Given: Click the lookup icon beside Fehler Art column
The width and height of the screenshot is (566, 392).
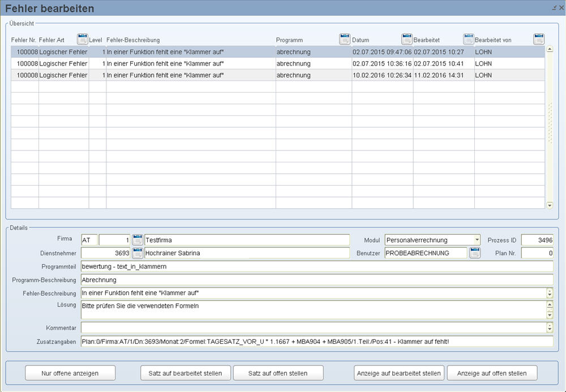Looking at the screenshot, I should (x=83, y=39).
